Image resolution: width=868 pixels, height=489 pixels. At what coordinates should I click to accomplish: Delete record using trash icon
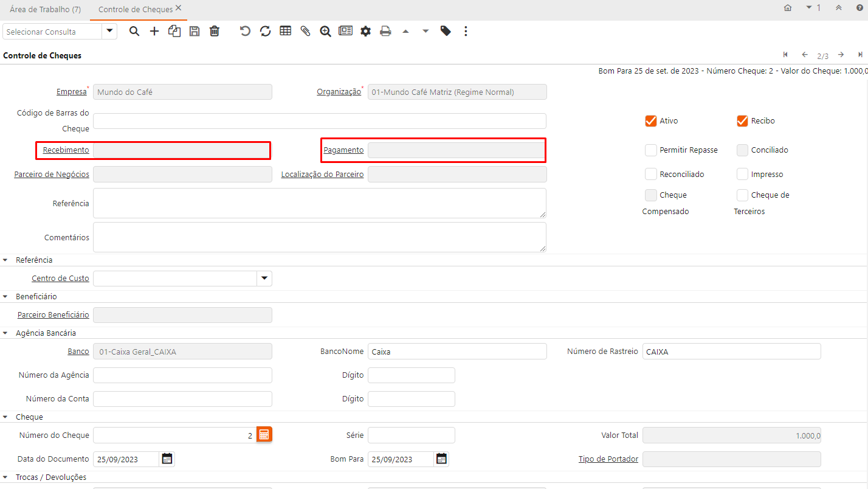[x=215, y=31]
